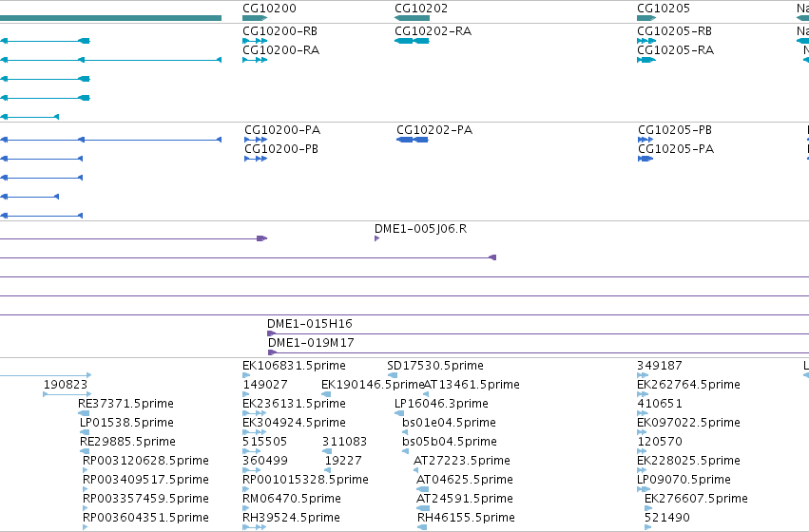Select protein CG10202-PA label
The image size is (809, 532).
coord(434,130)
